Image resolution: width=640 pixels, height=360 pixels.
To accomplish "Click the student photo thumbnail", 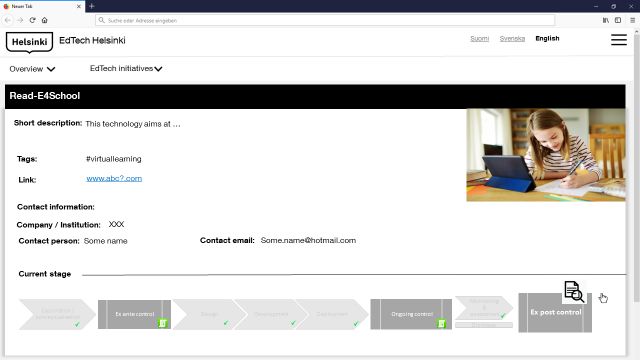I will pyautogui.click(x=546, y=155).
